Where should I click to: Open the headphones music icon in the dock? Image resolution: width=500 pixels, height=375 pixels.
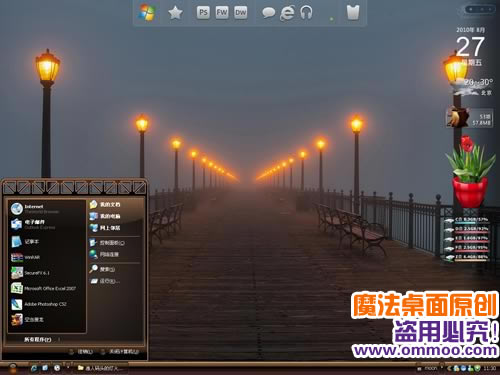click(306, 13)
